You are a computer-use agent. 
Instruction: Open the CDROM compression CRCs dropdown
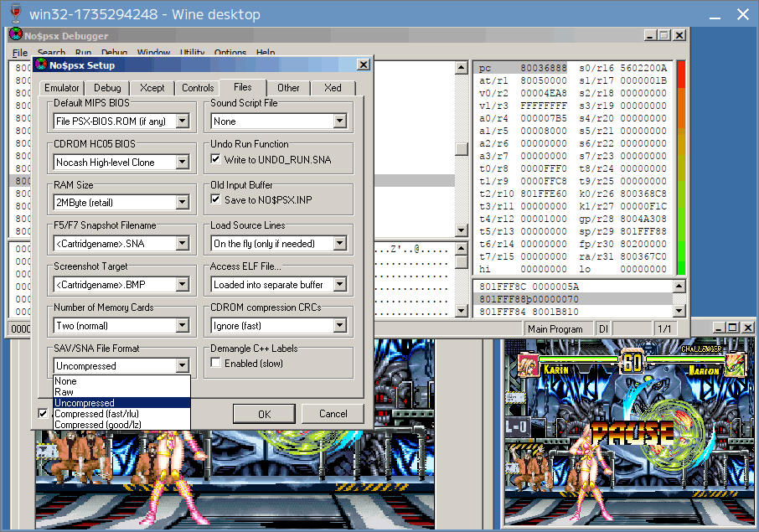pos(340,325)
